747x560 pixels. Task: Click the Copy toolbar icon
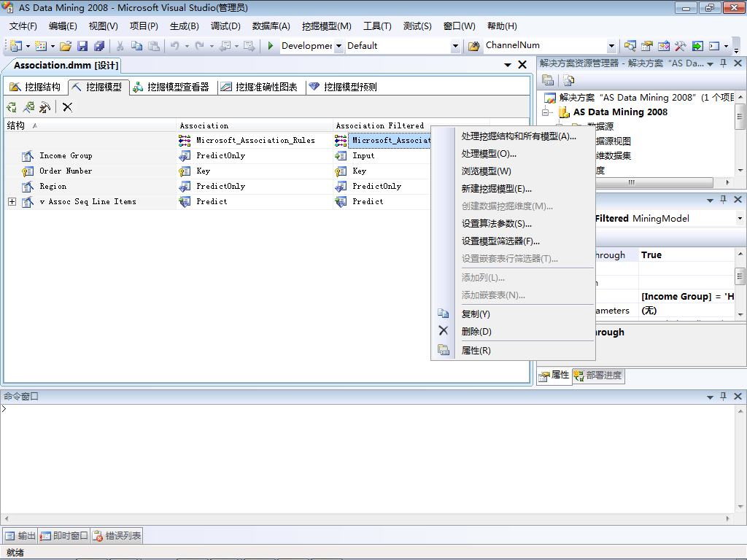pos(136,46)
